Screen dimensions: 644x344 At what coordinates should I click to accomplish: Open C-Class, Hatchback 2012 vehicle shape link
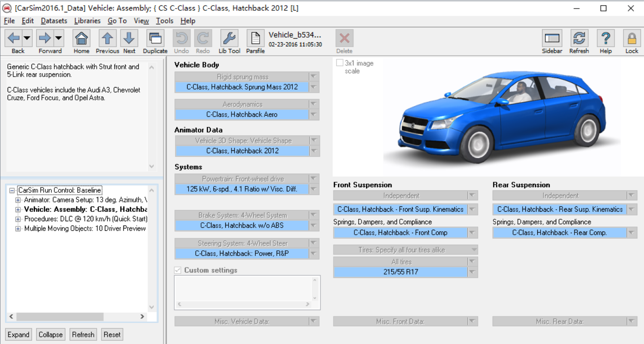pos(242,151)
